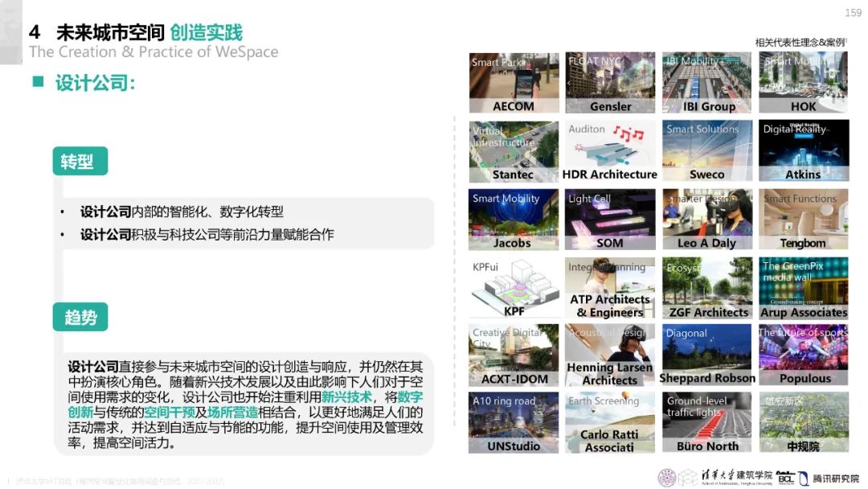Viewport: 868px width, 489px height.
Task: Open the ATP Architects & Engineers thumbnail
Action: click(610, 288)
